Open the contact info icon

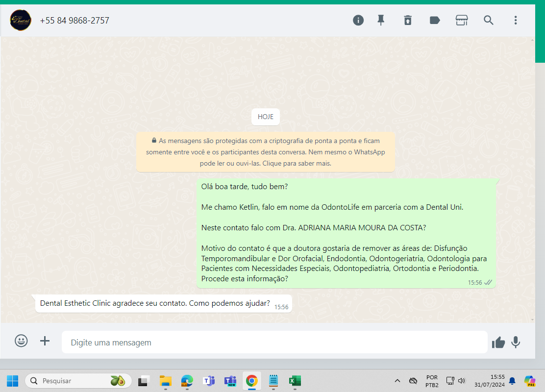[x=358, y=21]
